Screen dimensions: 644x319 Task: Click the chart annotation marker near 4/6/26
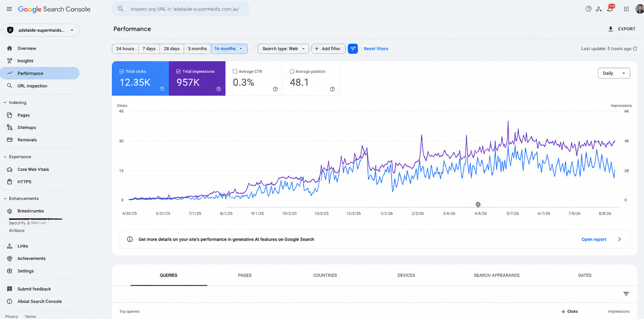point(478,204)
